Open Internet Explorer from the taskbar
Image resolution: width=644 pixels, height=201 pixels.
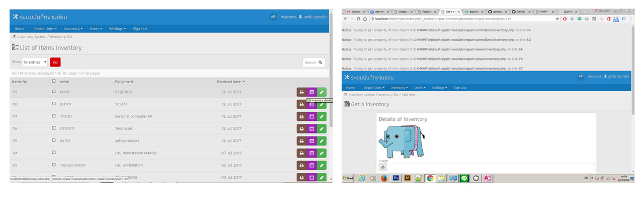coord(361,178)
